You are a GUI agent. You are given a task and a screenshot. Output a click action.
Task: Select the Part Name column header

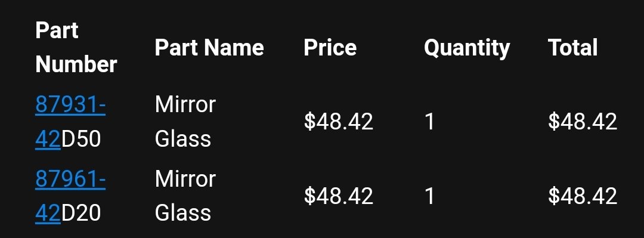point(209,48)
